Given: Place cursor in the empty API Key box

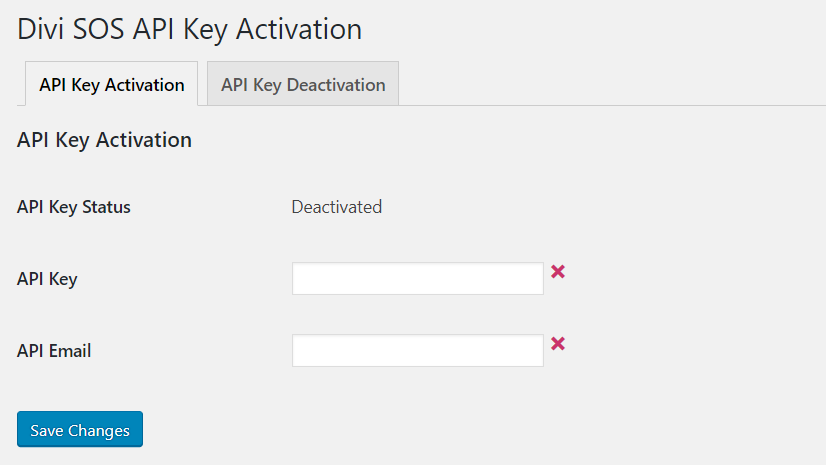Looking at the screenshot, I should [417, 279].
